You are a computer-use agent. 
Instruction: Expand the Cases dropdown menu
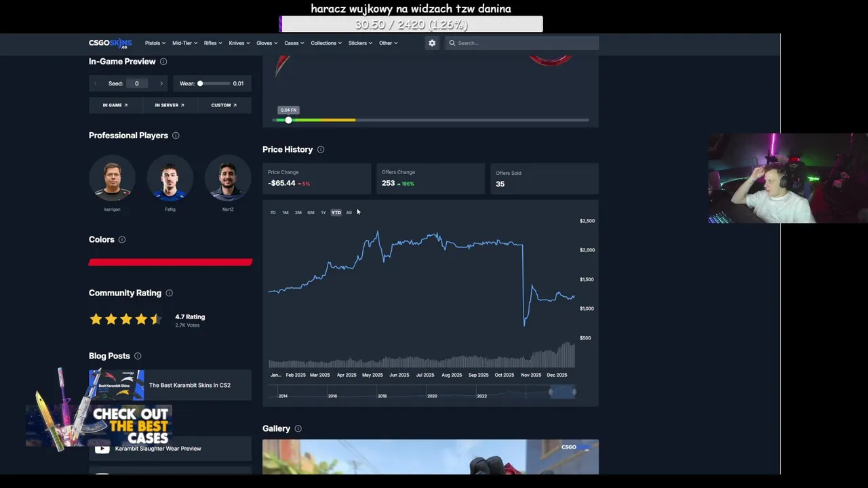294,43
